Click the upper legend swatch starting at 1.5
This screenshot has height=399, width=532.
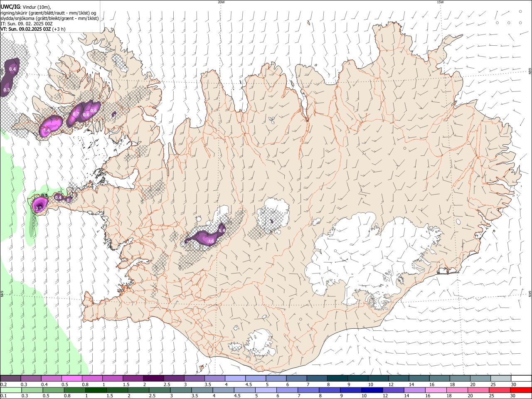133,379
